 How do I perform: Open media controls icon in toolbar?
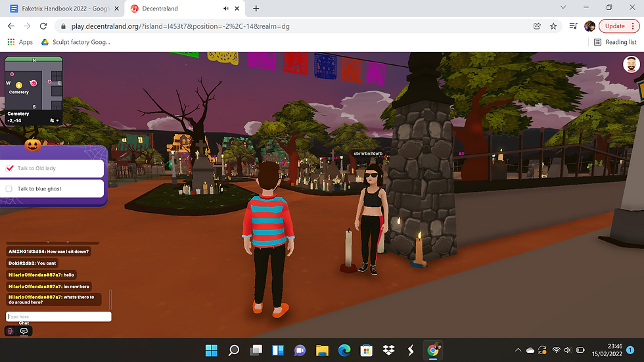click(x=573, y=26)
